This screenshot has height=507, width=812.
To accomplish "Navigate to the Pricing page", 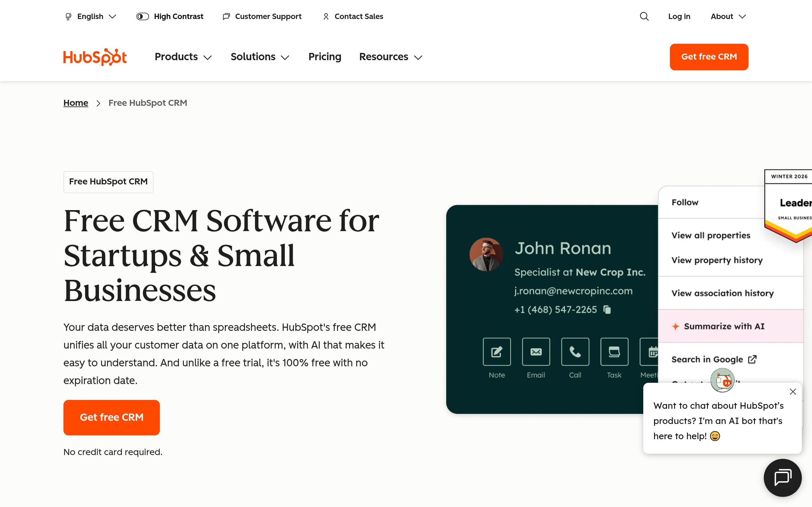I will 324,57.
